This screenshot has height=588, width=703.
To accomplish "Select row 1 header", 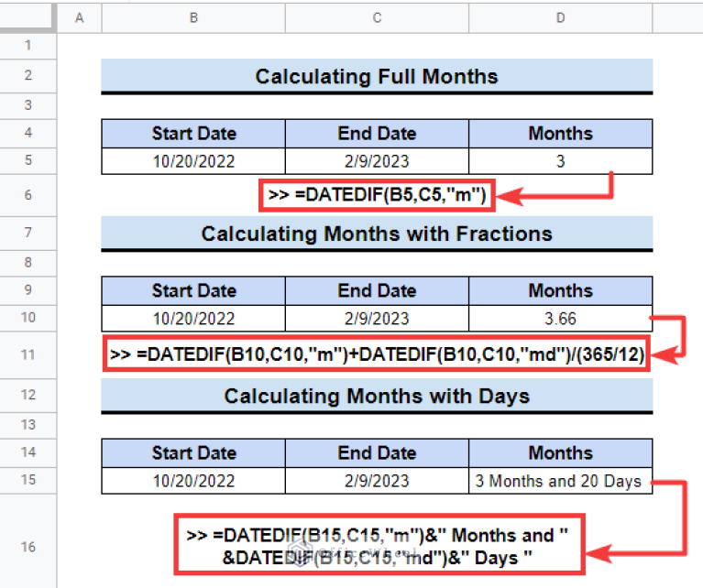I will (27, 45).
